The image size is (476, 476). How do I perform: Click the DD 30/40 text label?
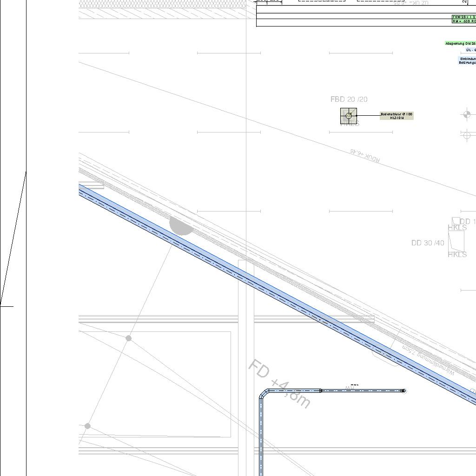click(428, 243)
